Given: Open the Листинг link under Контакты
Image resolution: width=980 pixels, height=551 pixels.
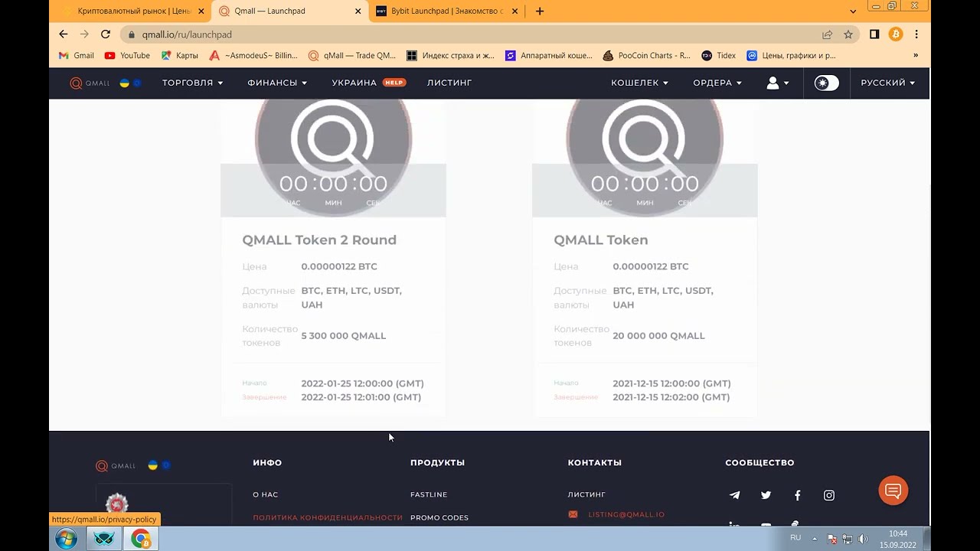Looking at the screenshot, I should 586,495.
